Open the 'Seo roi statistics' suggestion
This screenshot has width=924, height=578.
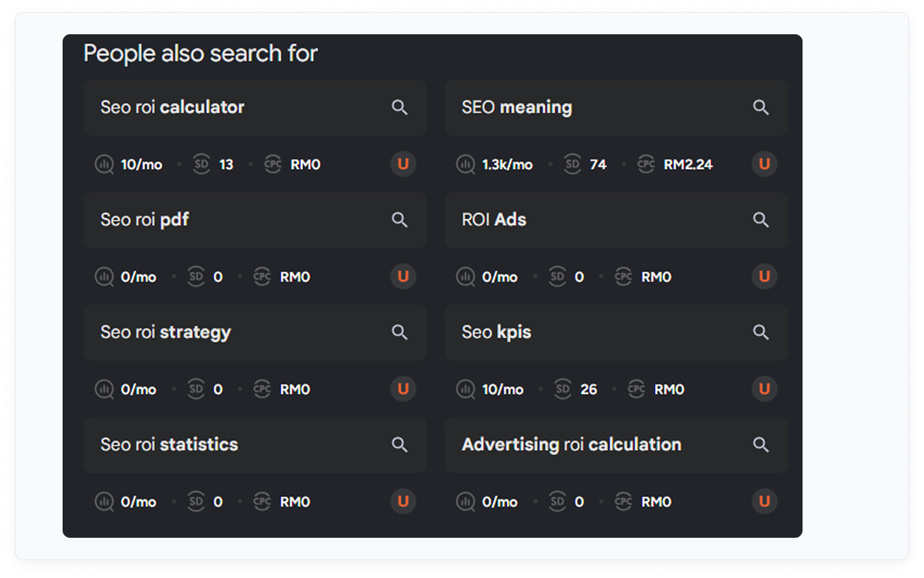pyautogui.click(x=255, y=445)
